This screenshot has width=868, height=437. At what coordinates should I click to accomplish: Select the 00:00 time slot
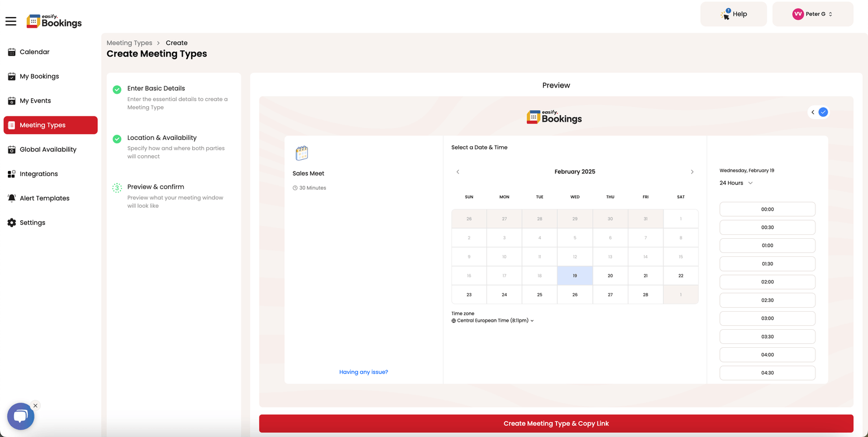767,209
